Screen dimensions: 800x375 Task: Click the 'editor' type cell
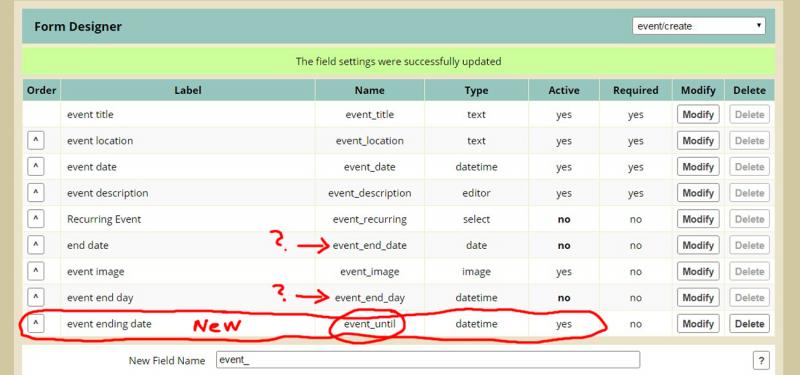tap(476, 193)
